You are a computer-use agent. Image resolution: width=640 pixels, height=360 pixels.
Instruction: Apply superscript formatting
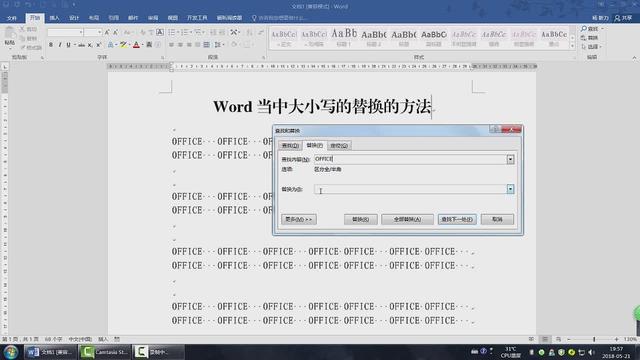point(98,45)
